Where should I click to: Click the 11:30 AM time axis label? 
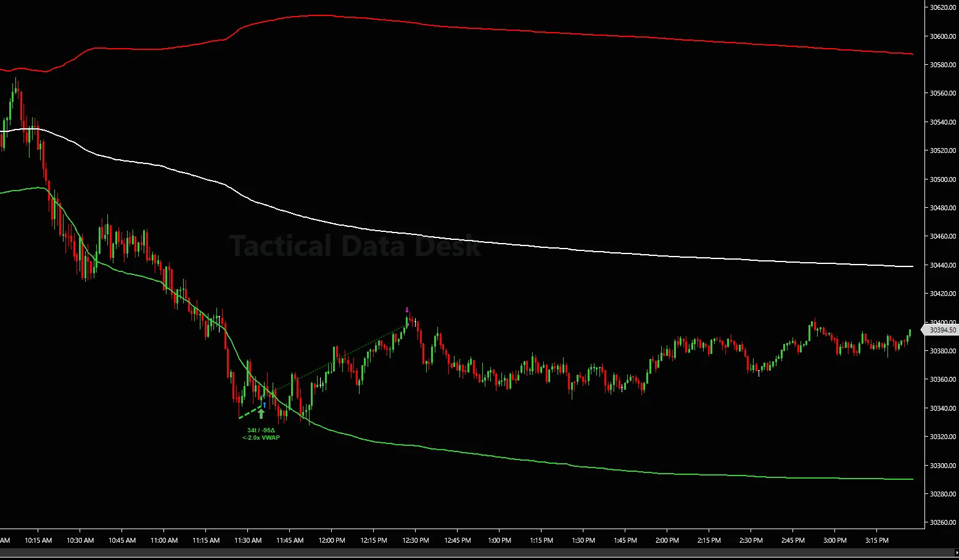[x=248, y=540]
